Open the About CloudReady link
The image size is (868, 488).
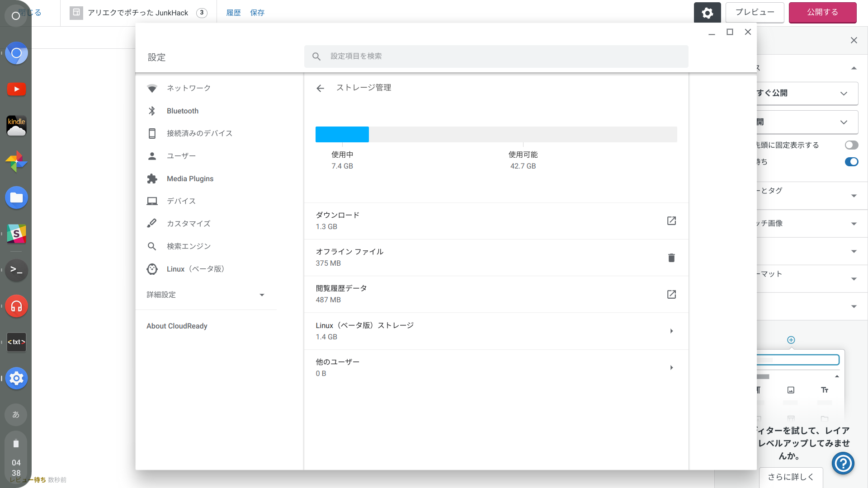(177, 326)
